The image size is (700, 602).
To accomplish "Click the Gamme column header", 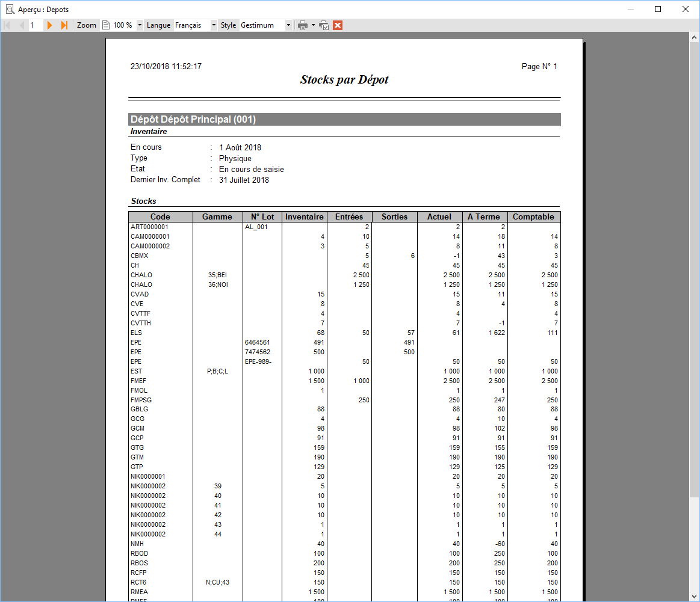I will point(217,217).
